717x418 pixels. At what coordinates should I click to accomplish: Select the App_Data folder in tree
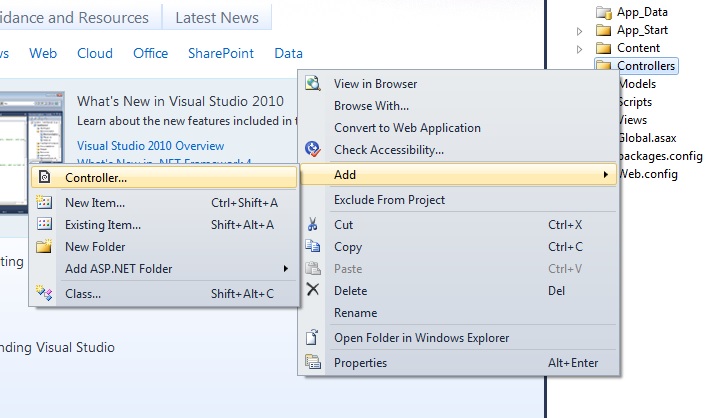click(642, 12)
